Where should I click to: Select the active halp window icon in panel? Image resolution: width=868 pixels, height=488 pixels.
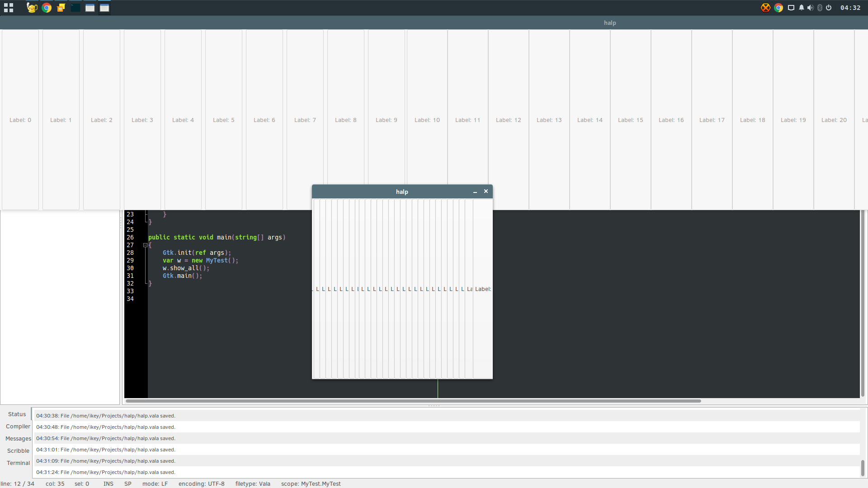(x=104, y=8)
